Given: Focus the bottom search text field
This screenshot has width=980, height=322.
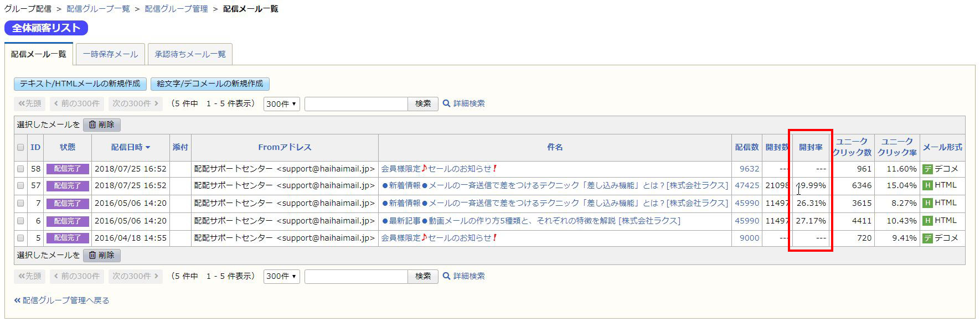Looking at the screenshot, I should [x=356, y=276].
